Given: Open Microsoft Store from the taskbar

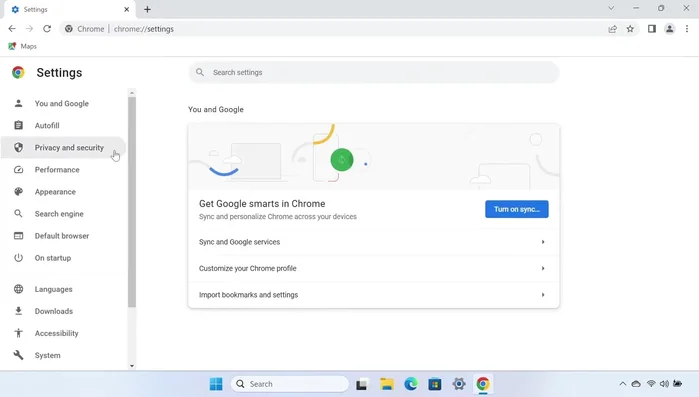Looking at the screenshot, I should pos(435,384).
